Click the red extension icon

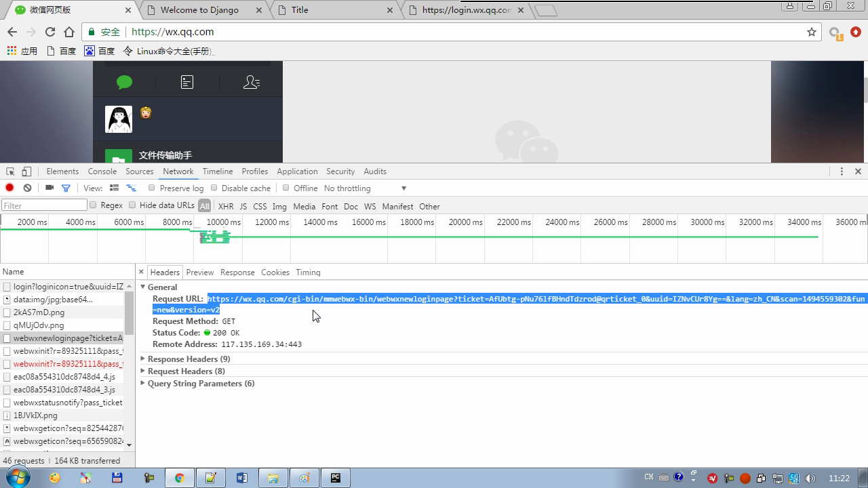tap(856, 32)
